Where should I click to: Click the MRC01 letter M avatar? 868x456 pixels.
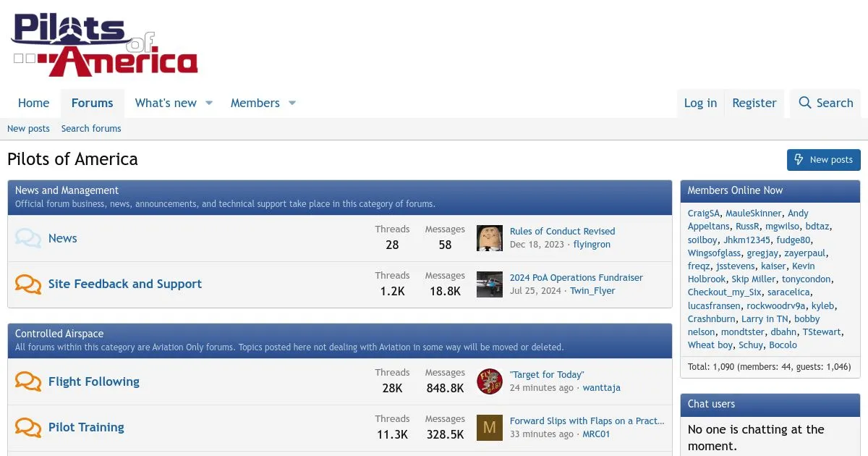pyautogui.click(x=490, y=428)
